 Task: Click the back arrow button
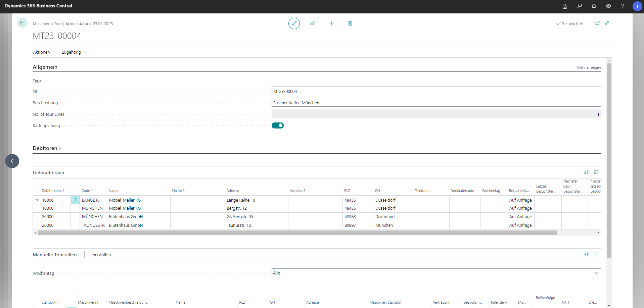click(x=22, y=23)
